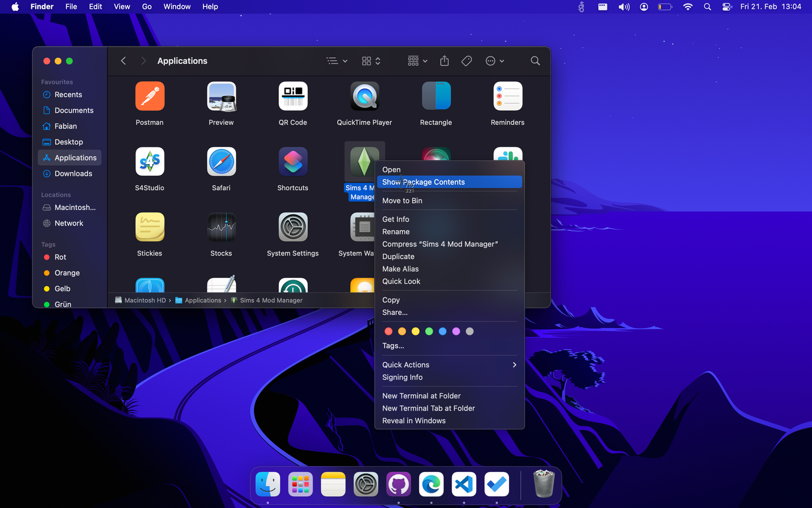Open the icon view switcher dropdown
812x508 pixels.
click(371, 61)
